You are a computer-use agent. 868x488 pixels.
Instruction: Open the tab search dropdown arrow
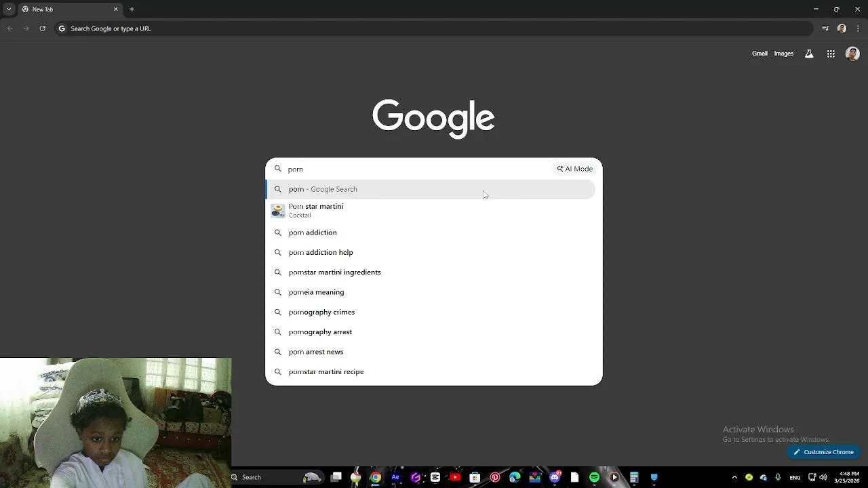(x=9, y=9)
